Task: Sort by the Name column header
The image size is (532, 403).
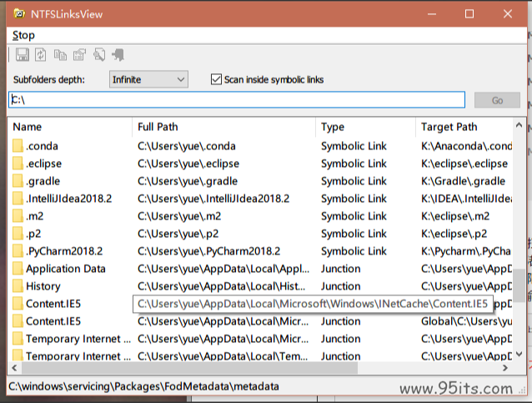Action: [x=69, y=127]
